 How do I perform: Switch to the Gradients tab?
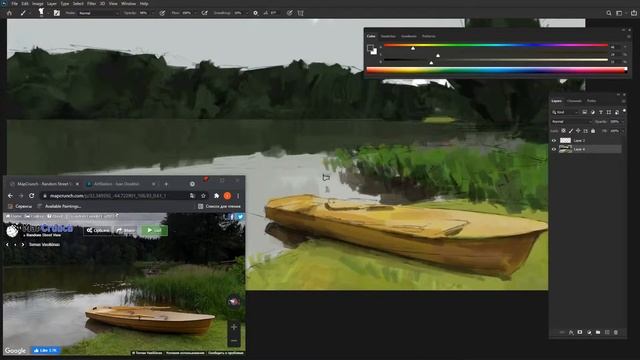[x=409, y=36]
